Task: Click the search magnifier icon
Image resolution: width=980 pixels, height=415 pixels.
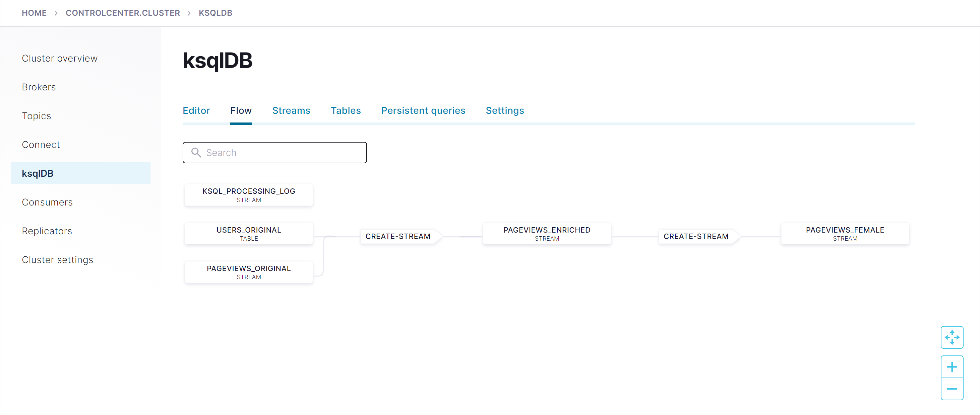Action: point(196,152)
